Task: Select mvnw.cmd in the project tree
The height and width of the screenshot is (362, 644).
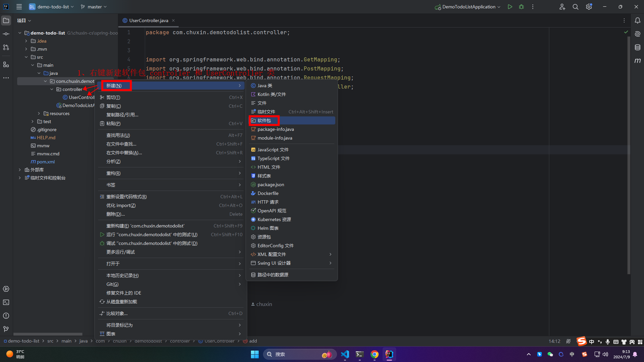Action: (48, 154)
